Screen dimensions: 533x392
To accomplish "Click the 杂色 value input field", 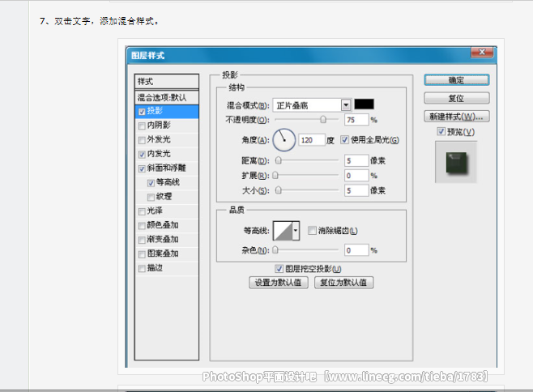I will 356,250.
